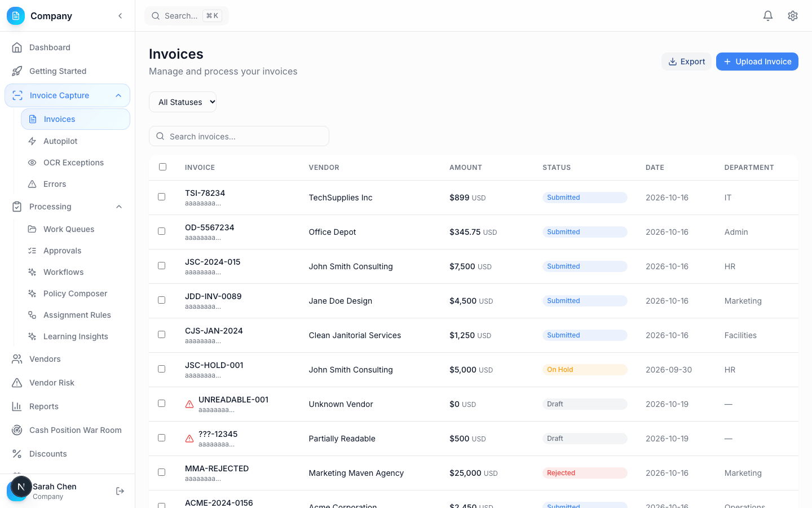Click the Dashboard home icon
The image size is (812, 508).
17,47
